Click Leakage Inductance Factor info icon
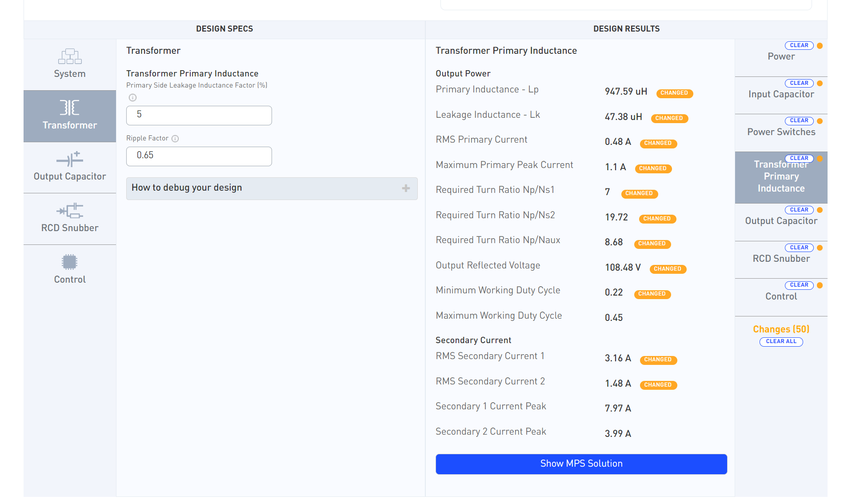848x504 pixels. pos(132,98)
